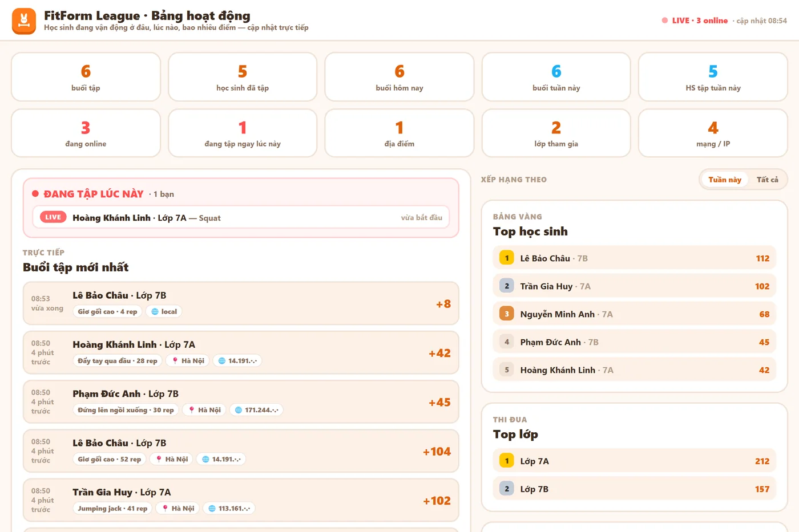This screenshot has height=532, width=799.
Task: Click the '4 mạng / IP' card
Action: [713, 133]
